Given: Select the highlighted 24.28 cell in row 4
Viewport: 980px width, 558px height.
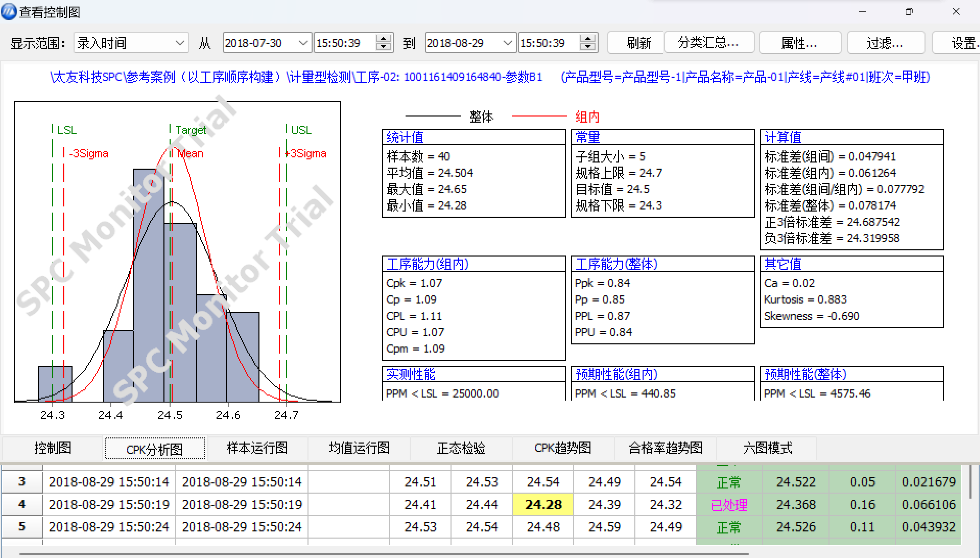Looking at the screenshot, I should click(543, 504).
